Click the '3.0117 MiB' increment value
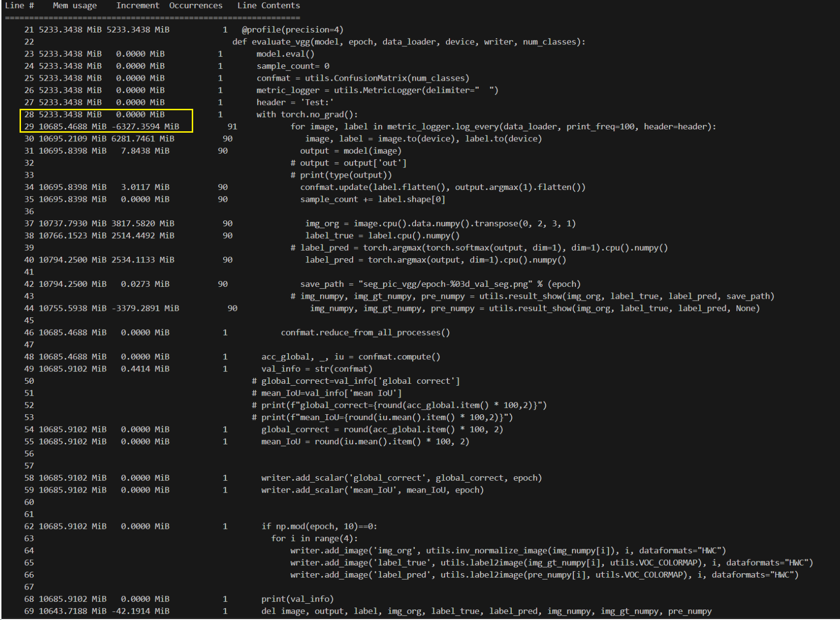840x620 pixels. pyautogui.click(x=145, y=187)
